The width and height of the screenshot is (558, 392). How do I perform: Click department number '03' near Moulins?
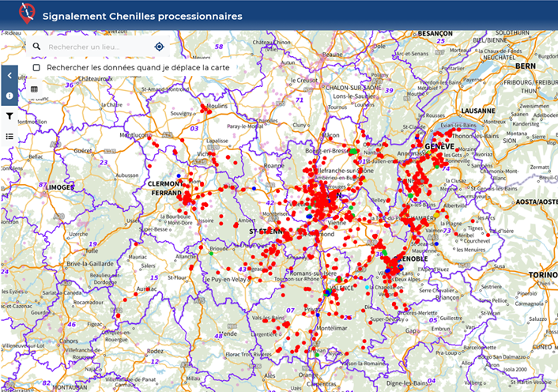click(x=194, y=128)
